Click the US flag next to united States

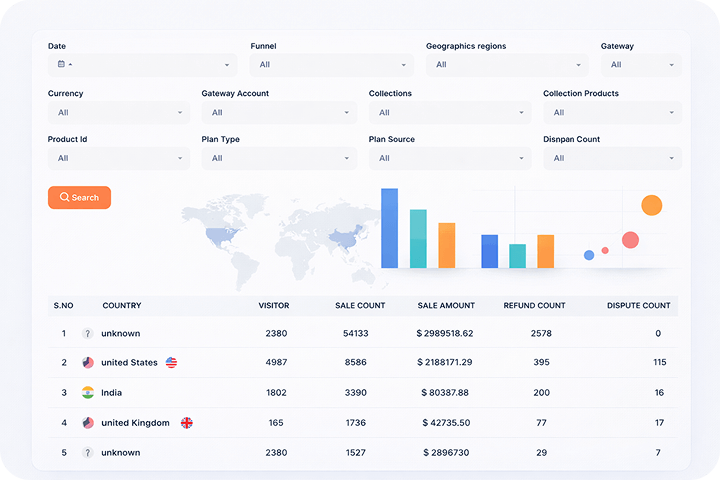(x=171, y=363)
